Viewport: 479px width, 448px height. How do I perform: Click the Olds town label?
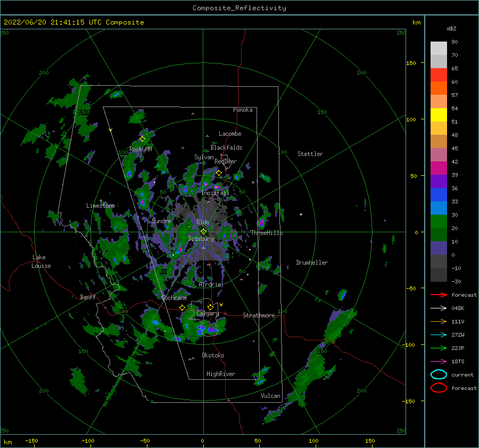(x=203, y=222)
